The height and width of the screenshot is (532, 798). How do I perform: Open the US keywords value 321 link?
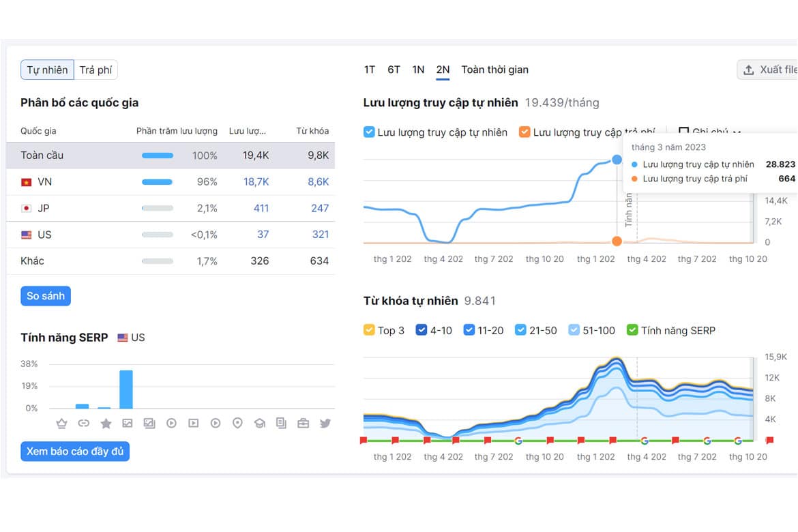click(x=321, y=234)
